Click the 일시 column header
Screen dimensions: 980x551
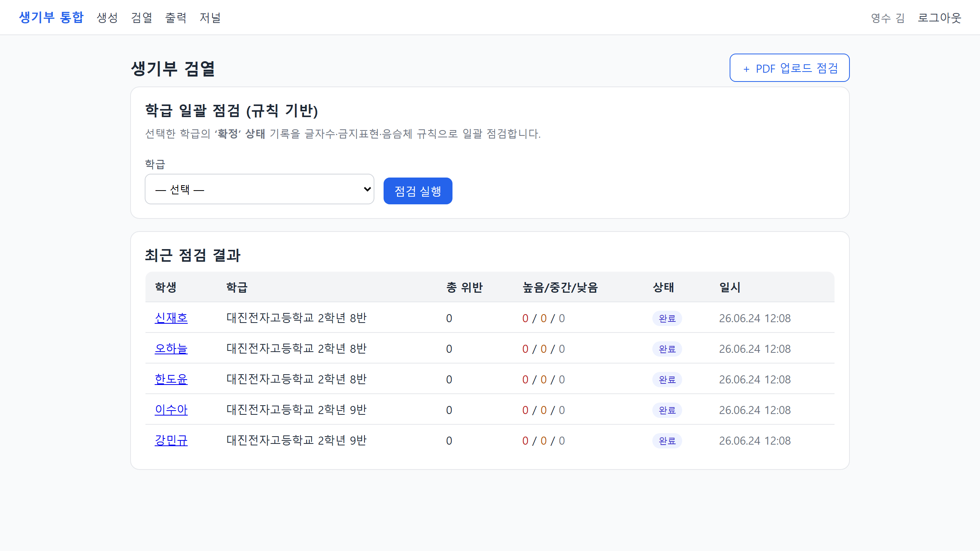coord(730,287)
